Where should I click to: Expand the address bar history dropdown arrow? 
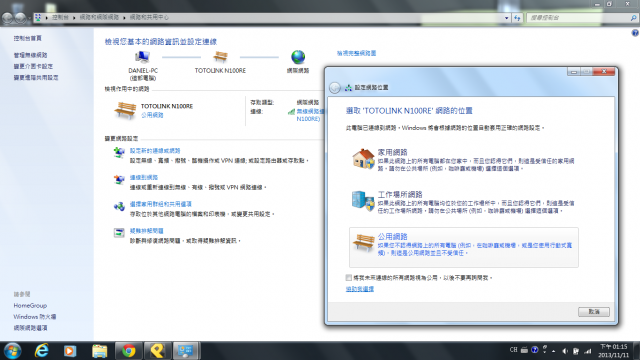pos(507,18)
